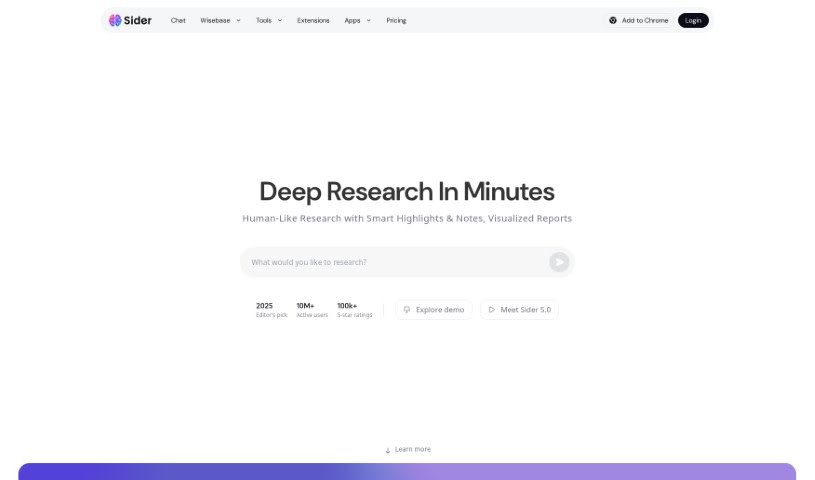Go to the Extensions page
This screenshot has width=815, height=480.
pyautogui.click(x=313, y=20)
